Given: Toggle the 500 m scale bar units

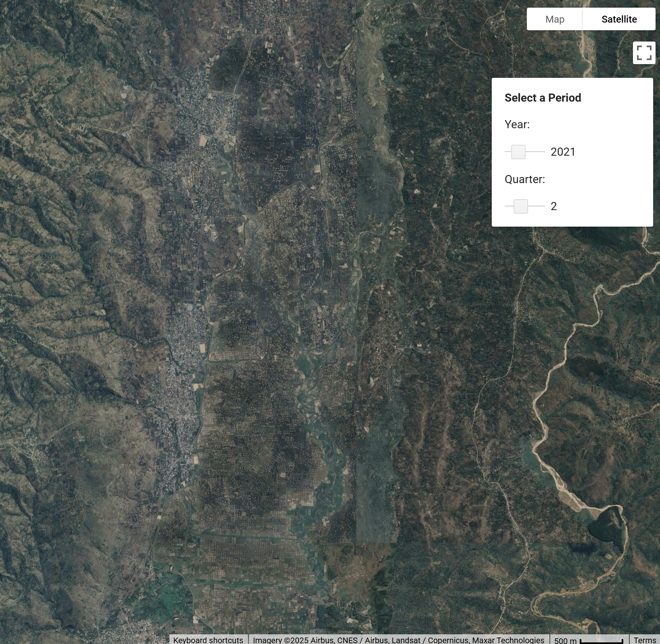Looking at the screenshot, I should pyautogui.click(x=588, y=640).
